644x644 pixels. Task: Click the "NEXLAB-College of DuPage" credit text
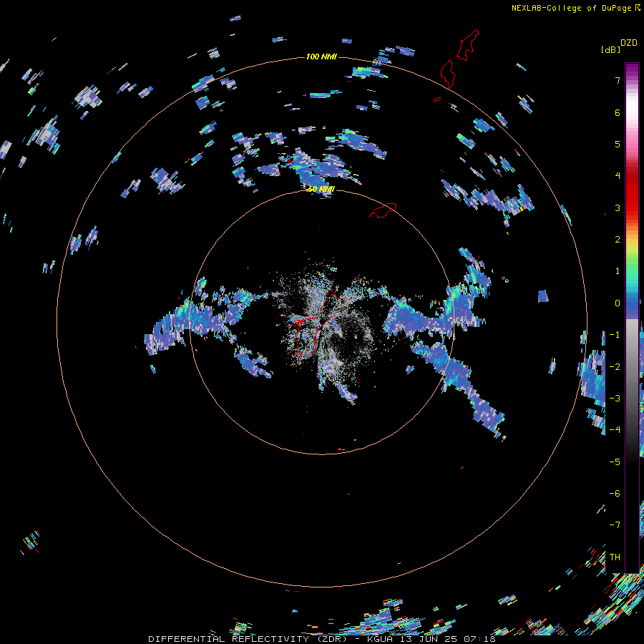(571, 8)
